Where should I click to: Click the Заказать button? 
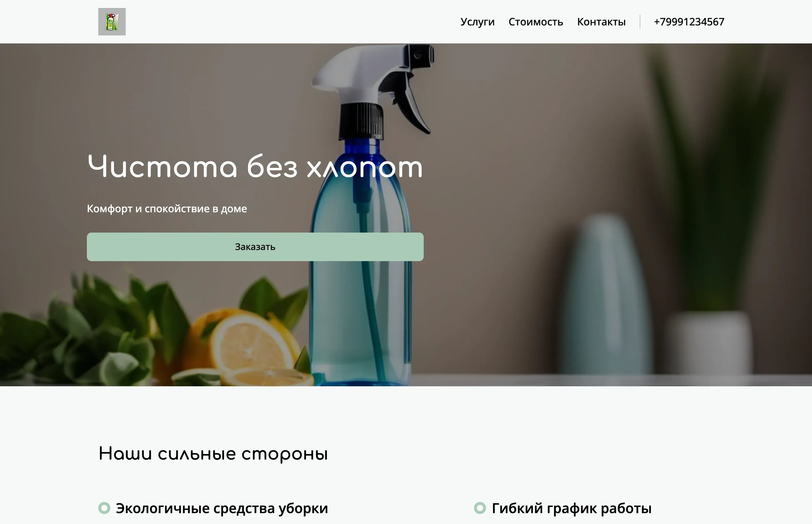click(x=255, y=247)
